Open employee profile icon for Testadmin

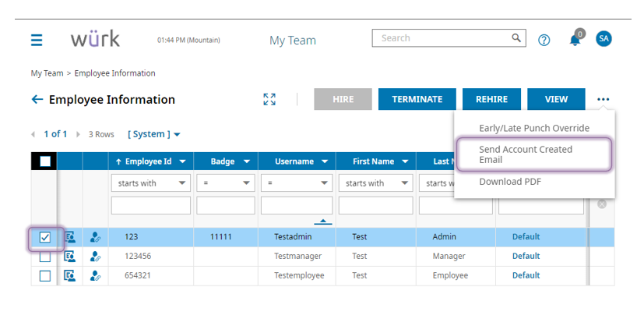70,237
